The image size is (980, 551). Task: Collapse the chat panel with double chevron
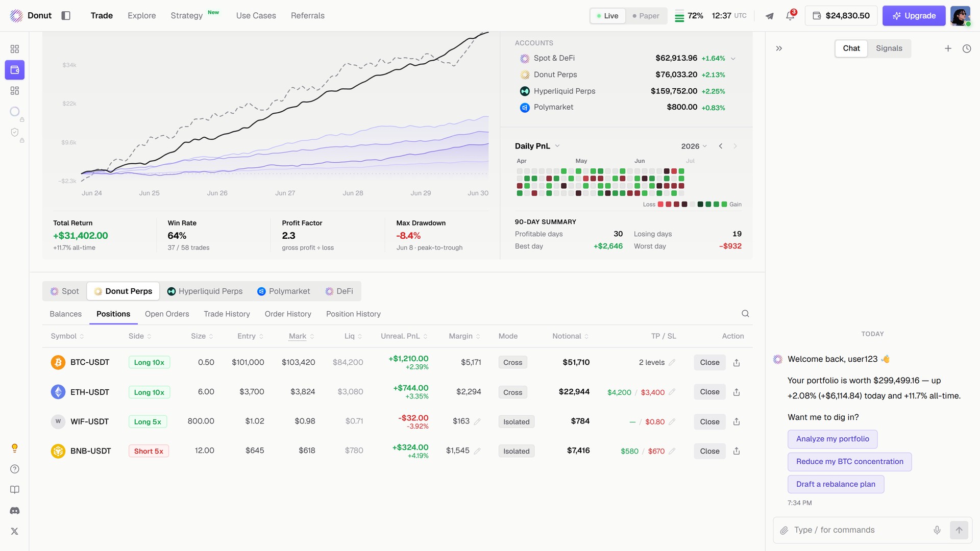pos(779,48)
